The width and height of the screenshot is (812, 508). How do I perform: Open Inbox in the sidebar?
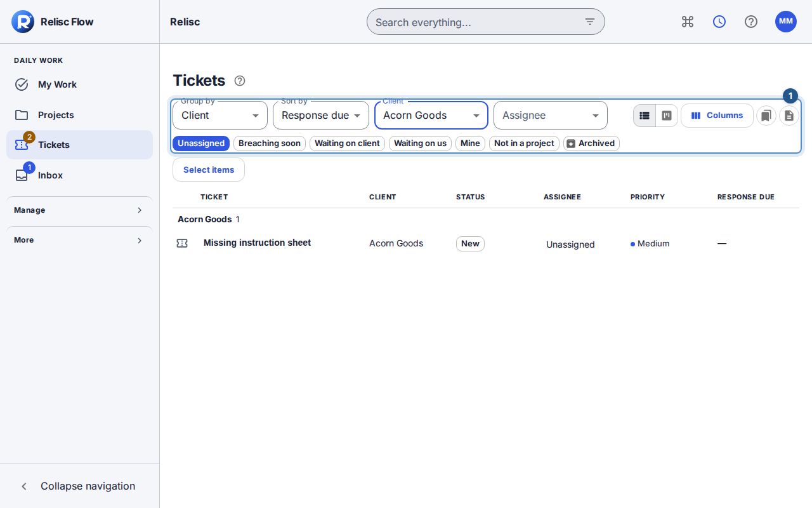point(79,175)
